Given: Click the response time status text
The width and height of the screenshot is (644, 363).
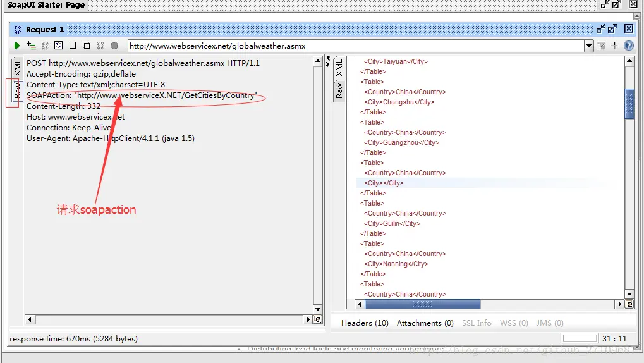Looking at the screenshot, I should coord(73,339).
